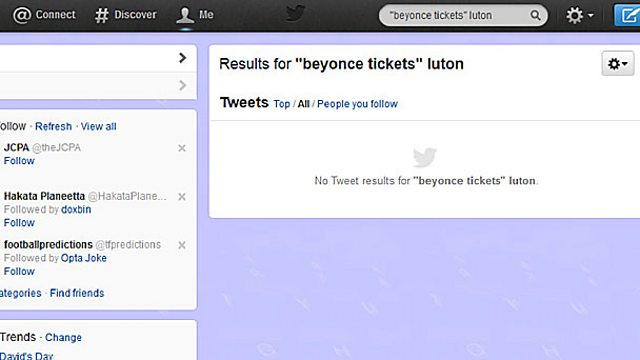Viewport: 640px width, 360px height.
Task: Click the Twitter bird logo in top bar
Action: [x=296, y=13]
